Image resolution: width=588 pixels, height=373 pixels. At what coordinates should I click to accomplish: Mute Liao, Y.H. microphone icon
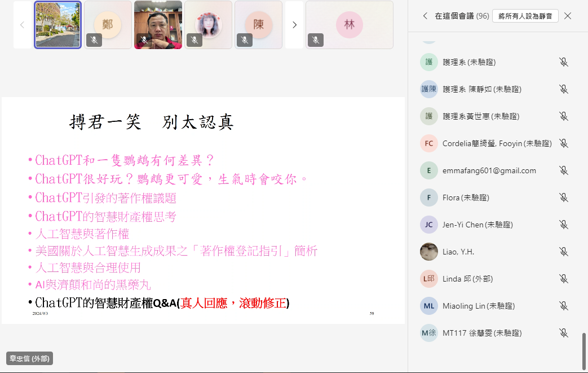(x=563, y=252)
